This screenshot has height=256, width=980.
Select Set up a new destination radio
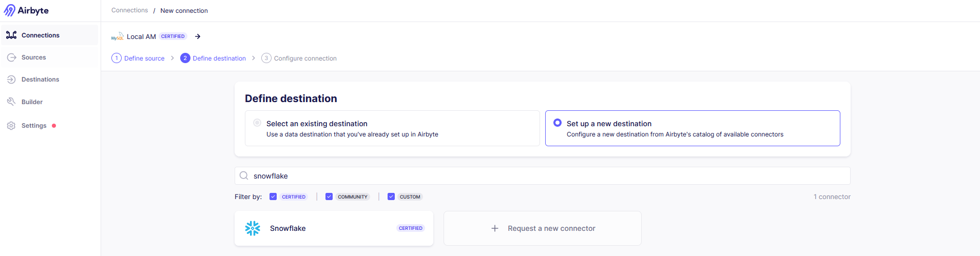click(558, 123)
